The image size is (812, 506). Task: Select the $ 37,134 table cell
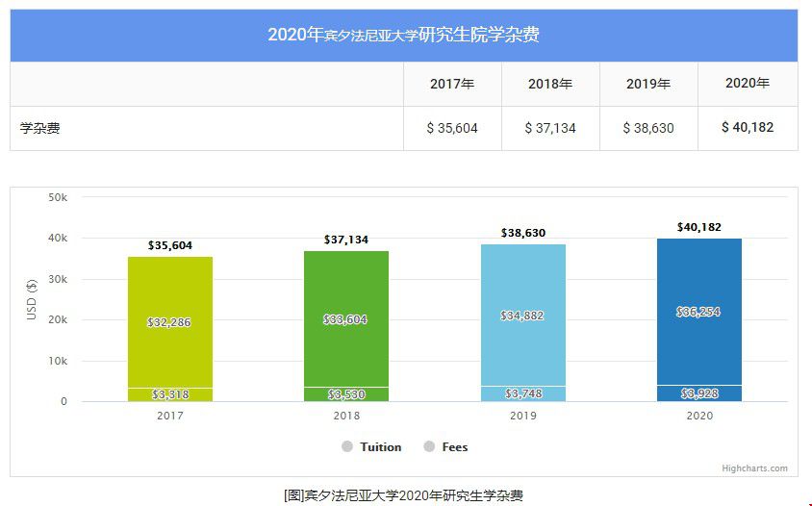coord(550,128)
